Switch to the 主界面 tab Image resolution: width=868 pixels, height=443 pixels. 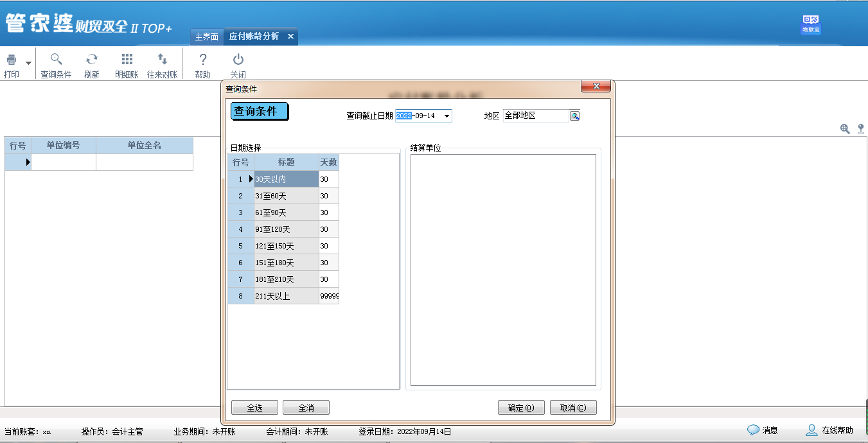coord(207,37)
